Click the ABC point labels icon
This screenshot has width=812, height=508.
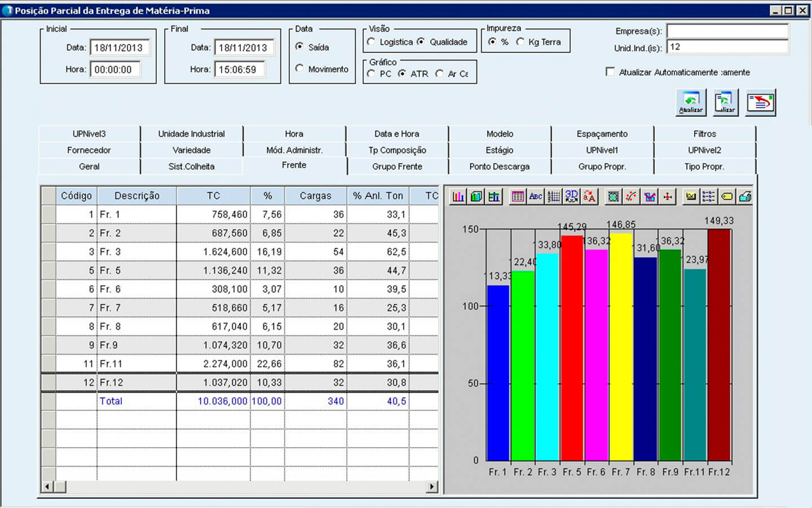pos(536,196)
